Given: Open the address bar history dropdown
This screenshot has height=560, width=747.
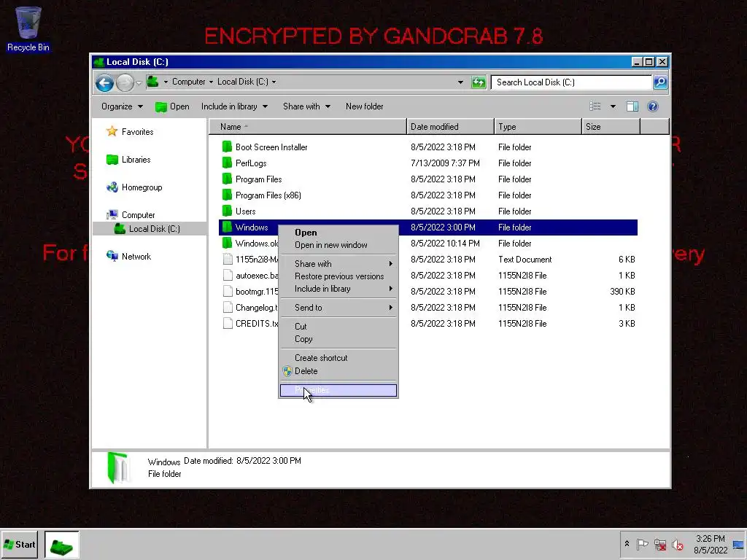Looking at the screenshot, I should (x=460, y=82).
